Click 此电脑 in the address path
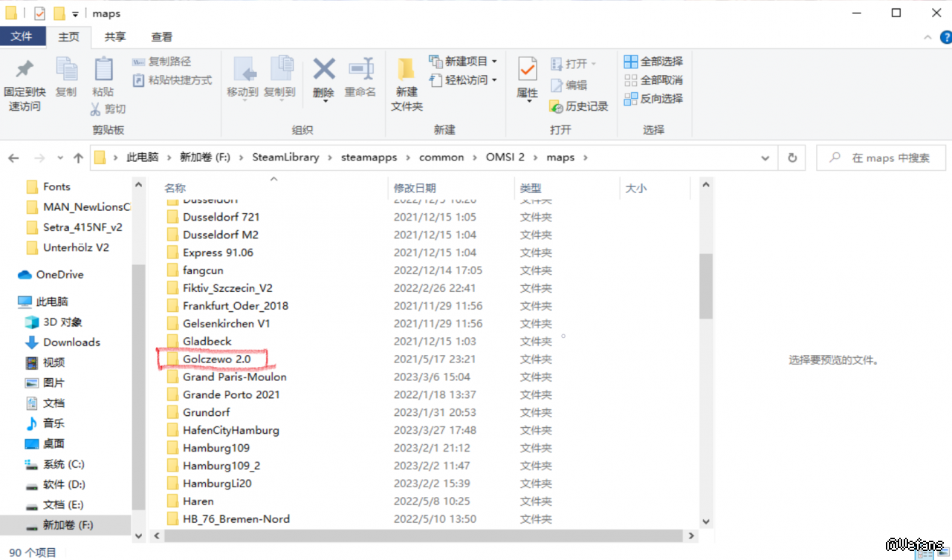 [x=143, y=157]
